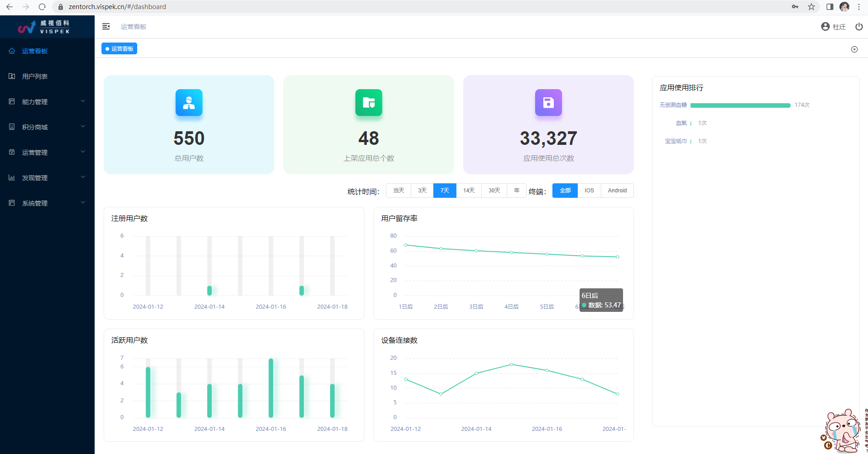868x454 pixels.
Task: Click the 48 上架应用总个数 card
Action: click(369, 124)
